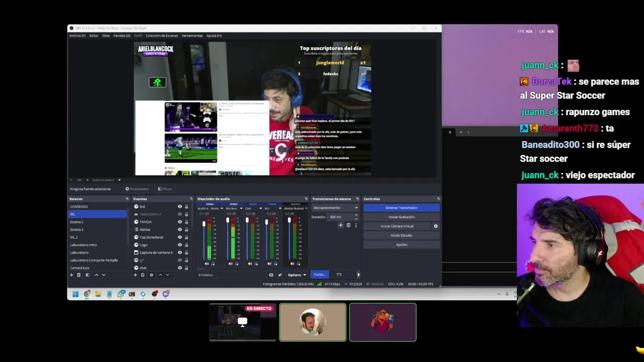Pop out the Fuentes dock panel icon
The height and width of the screenshot is (362, 644).
[191, 199]
